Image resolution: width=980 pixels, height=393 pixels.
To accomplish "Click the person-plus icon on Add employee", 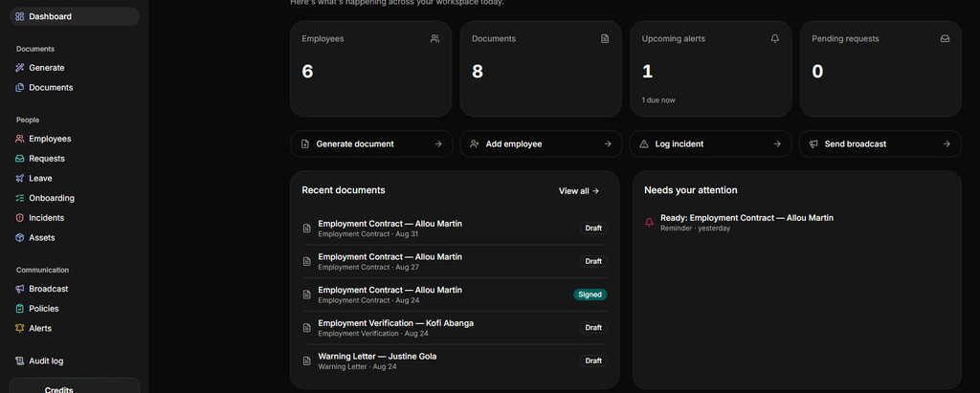I will [x=475, y=144].
